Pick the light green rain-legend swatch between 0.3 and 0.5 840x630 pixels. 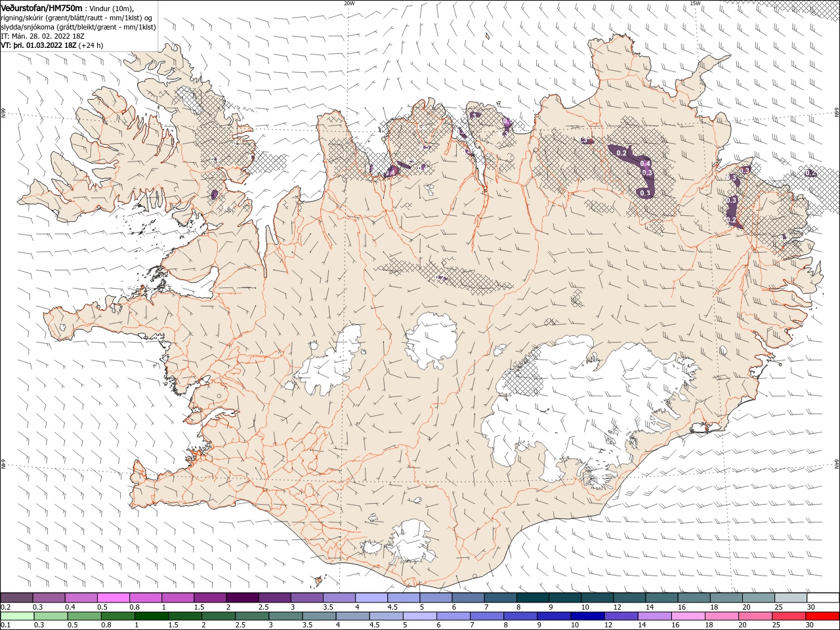(51, 616)
